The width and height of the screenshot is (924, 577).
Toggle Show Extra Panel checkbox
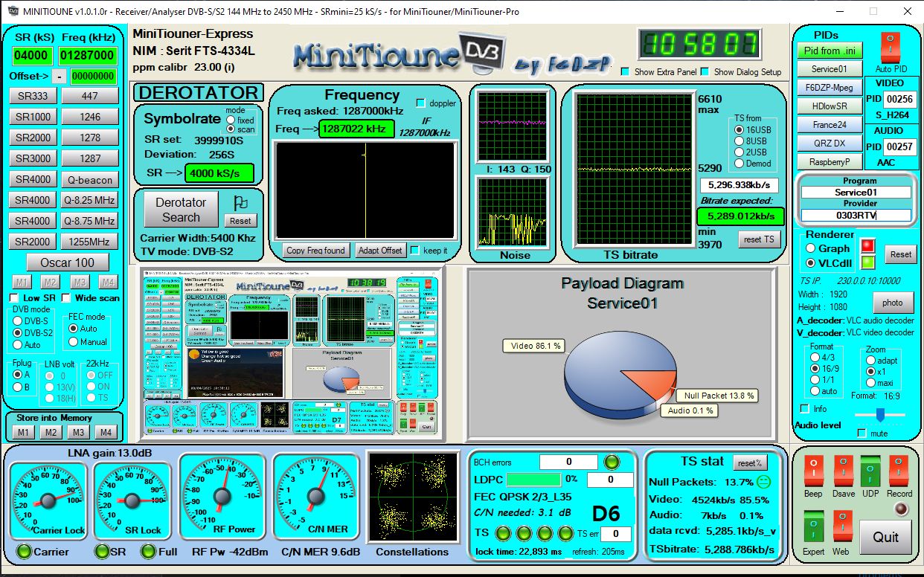tap(626, 72)
